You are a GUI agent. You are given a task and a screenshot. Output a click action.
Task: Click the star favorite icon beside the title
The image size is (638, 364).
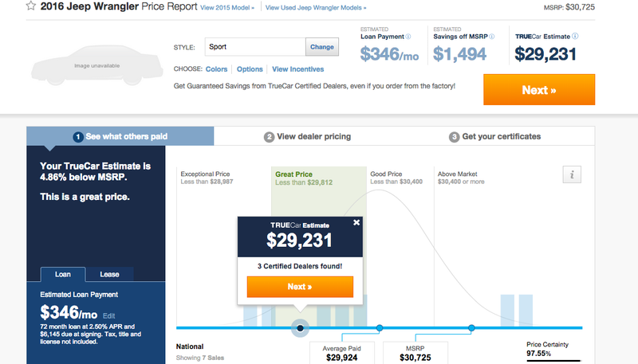[31, 6]
